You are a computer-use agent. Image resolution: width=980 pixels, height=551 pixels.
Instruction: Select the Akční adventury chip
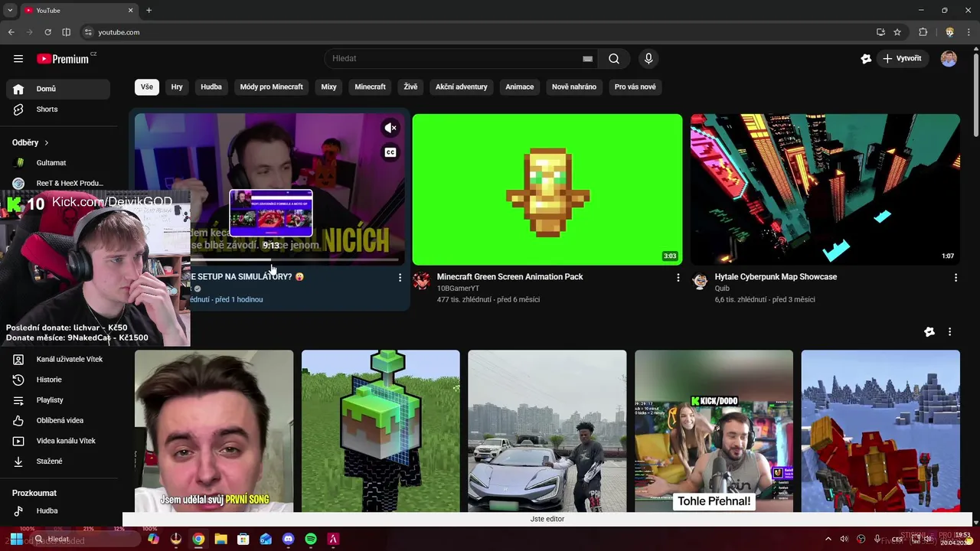click(462, 87)
